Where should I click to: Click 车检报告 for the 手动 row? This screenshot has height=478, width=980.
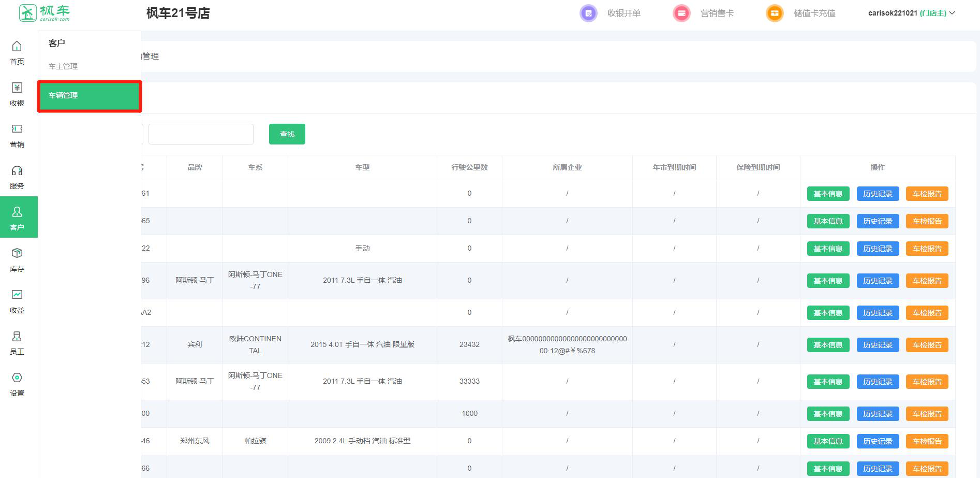point(927,249)
